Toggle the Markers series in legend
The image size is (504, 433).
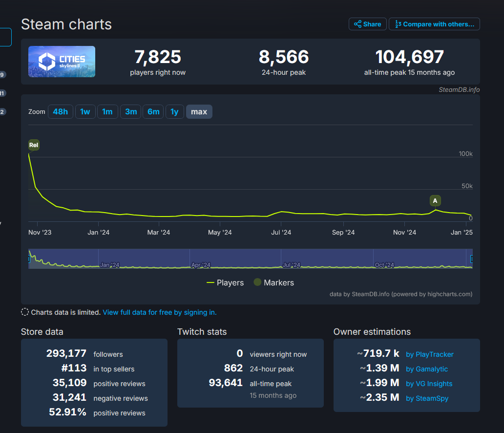coord(273,282)
